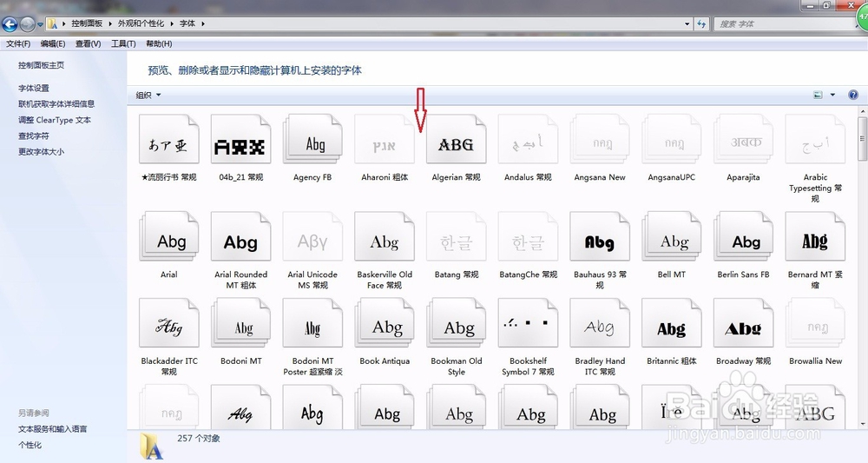This screenshot has height=463, width=868.
Task: Open the 组织 dropdown menu
Action: pos(148,96)
